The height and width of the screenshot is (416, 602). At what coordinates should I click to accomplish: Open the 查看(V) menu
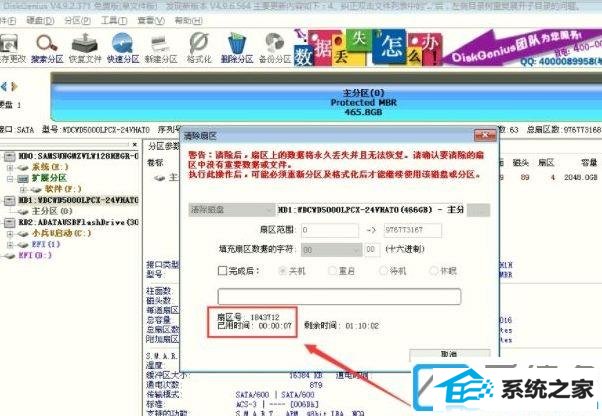pos(151,21)
